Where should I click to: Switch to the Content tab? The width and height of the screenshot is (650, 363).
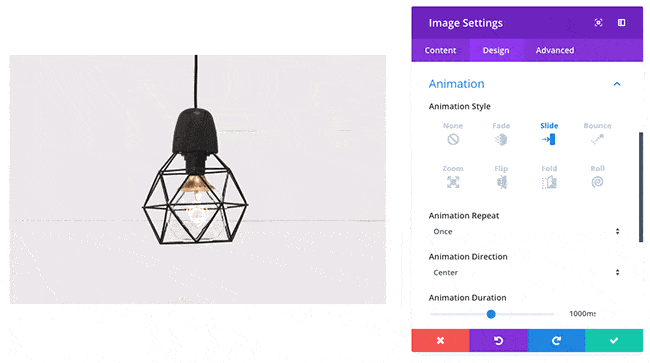coord(440,50)
